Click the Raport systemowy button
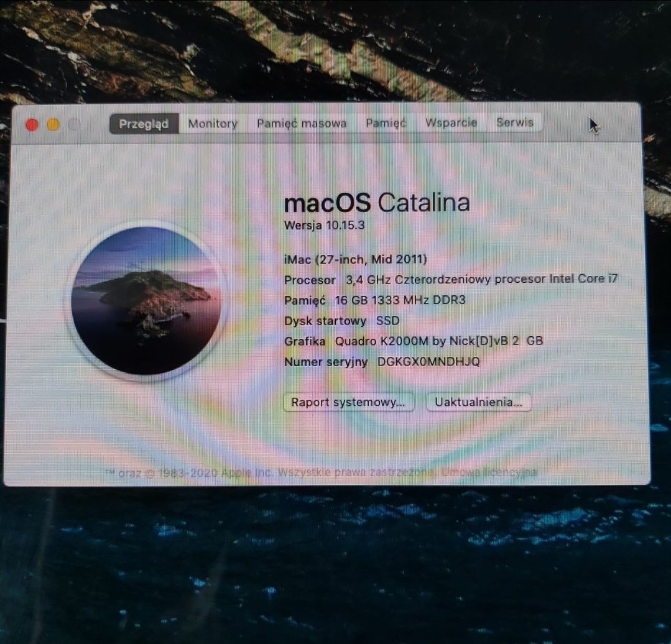The image size is (671, 644). pos(349,402)
